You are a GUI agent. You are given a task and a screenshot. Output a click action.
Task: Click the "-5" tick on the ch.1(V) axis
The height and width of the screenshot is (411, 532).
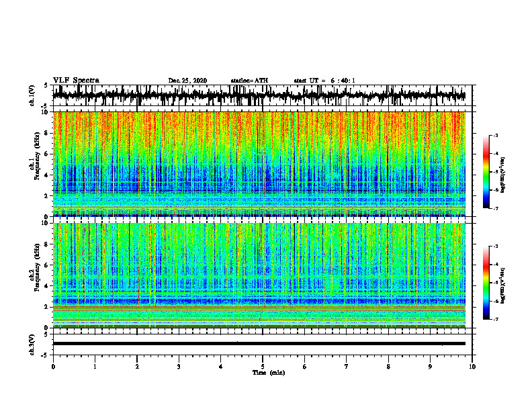click(45, 106)
